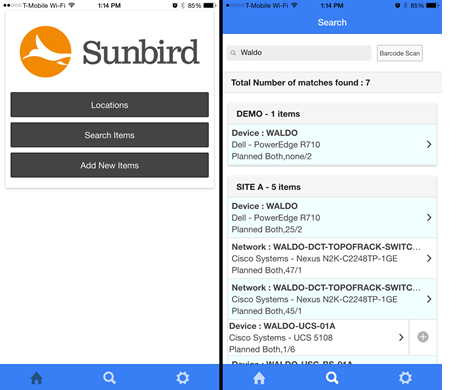Click the magnifier icon inside search field

[x=233, y=53]
